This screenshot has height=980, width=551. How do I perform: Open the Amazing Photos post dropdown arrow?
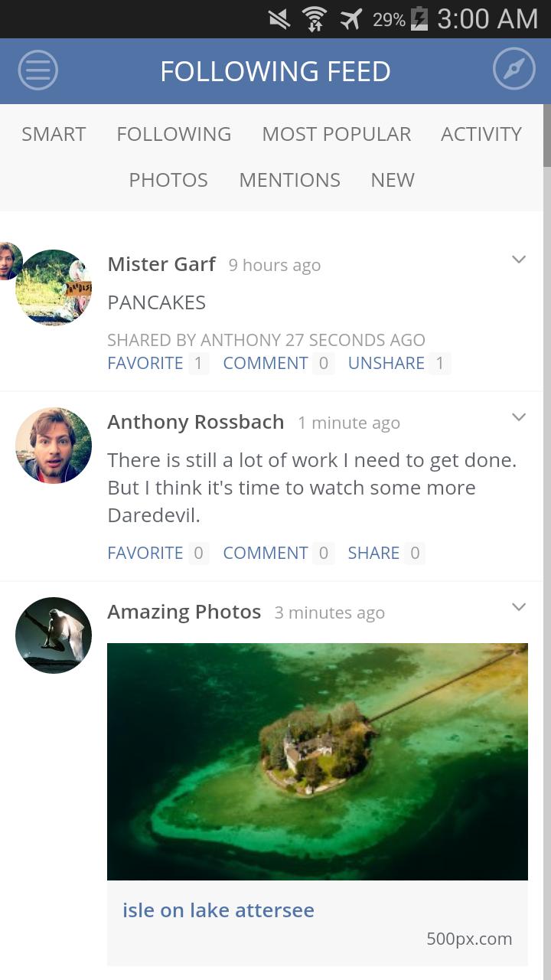tap(519, 606)
